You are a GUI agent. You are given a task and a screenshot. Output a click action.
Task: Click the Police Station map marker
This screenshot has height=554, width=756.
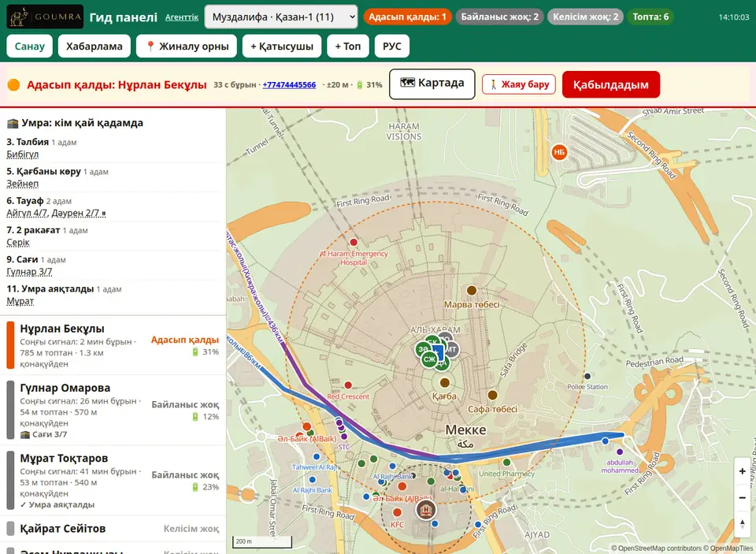pos(587,376)
